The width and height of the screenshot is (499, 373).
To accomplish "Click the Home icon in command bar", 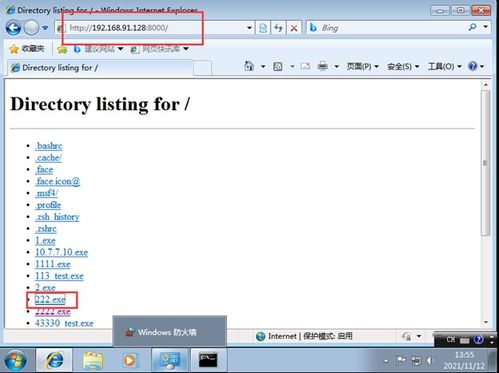I will click(x=249, y=66).
